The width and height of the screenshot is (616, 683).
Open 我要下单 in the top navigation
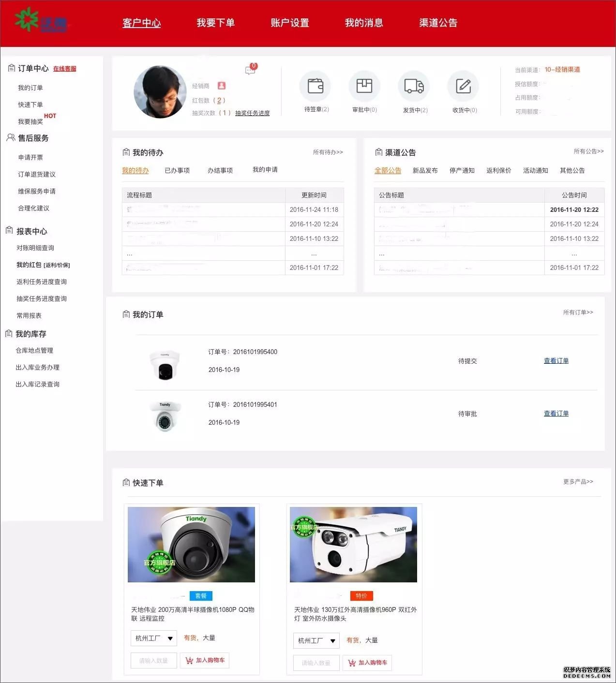coord(215,23)
